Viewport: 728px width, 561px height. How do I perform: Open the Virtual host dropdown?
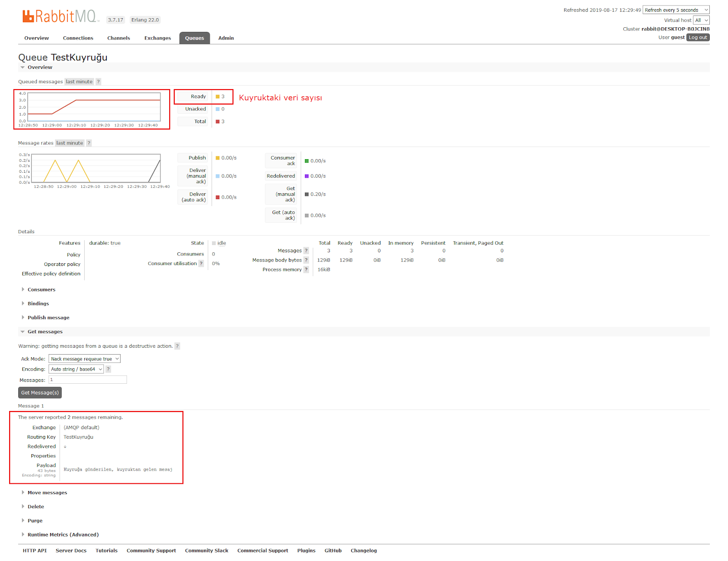(701, 20)
